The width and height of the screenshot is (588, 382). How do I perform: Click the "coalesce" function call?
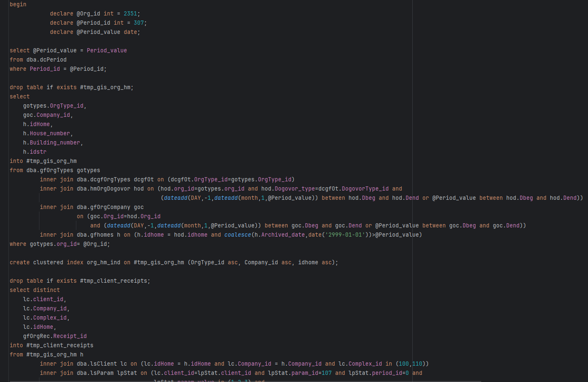point(238,235)
